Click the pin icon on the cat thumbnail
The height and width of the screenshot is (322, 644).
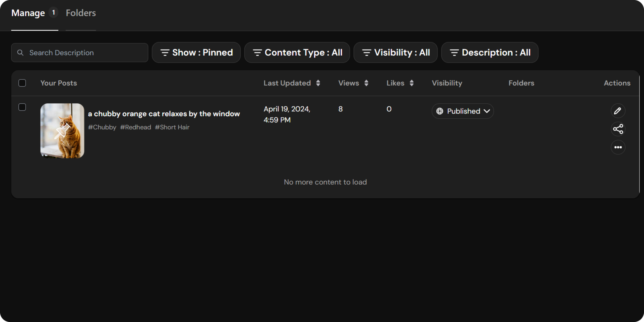[62, 132]
